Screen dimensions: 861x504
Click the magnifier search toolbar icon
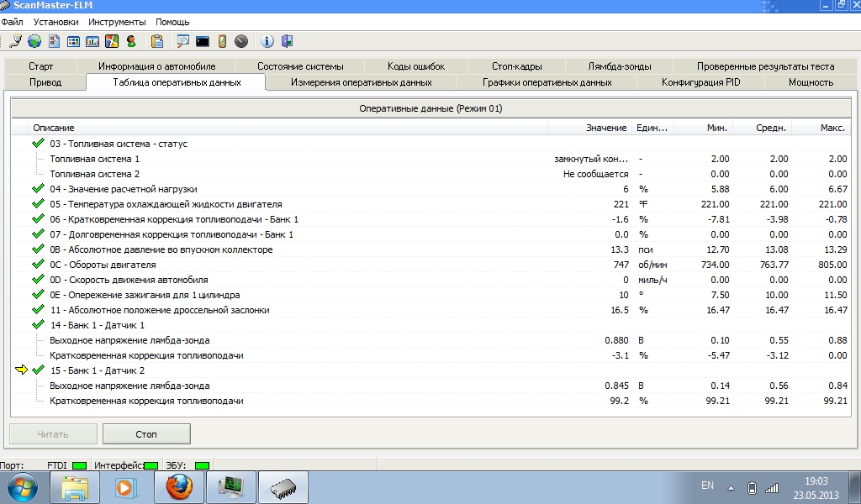pos(182,40)
